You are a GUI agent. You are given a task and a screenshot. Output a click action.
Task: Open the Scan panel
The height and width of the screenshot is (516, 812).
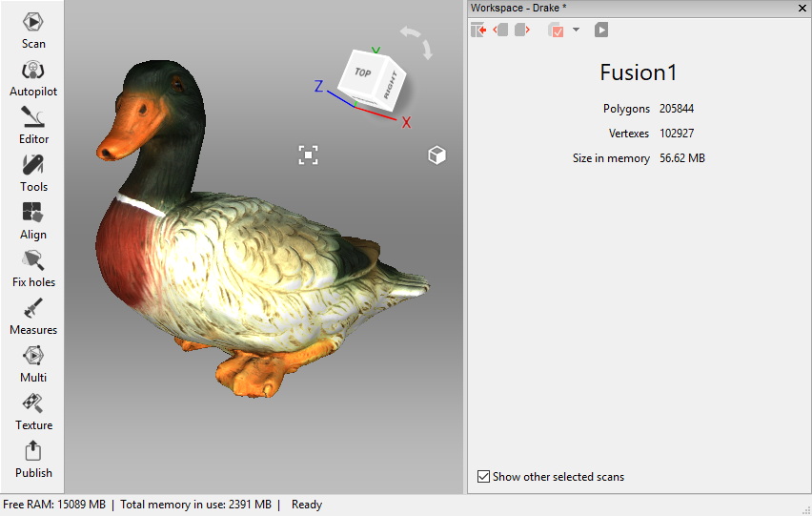pyautogui.click(x=33, y=29)
